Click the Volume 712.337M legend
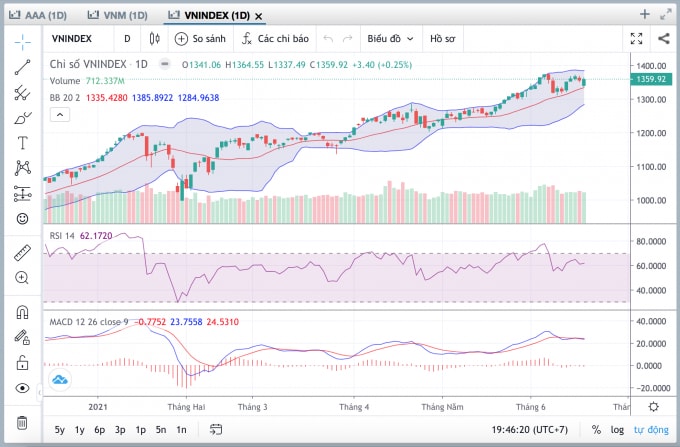680x447 pixels. coord(87,81)
